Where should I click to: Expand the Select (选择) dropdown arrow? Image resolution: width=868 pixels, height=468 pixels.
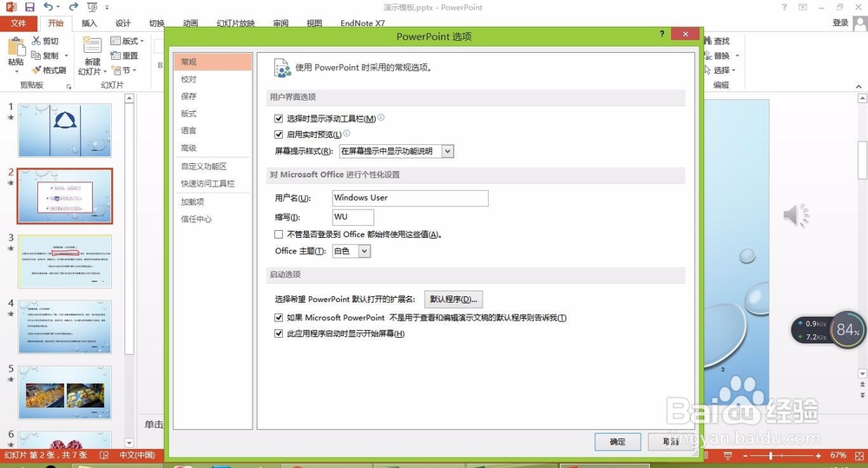click(733, 70)
